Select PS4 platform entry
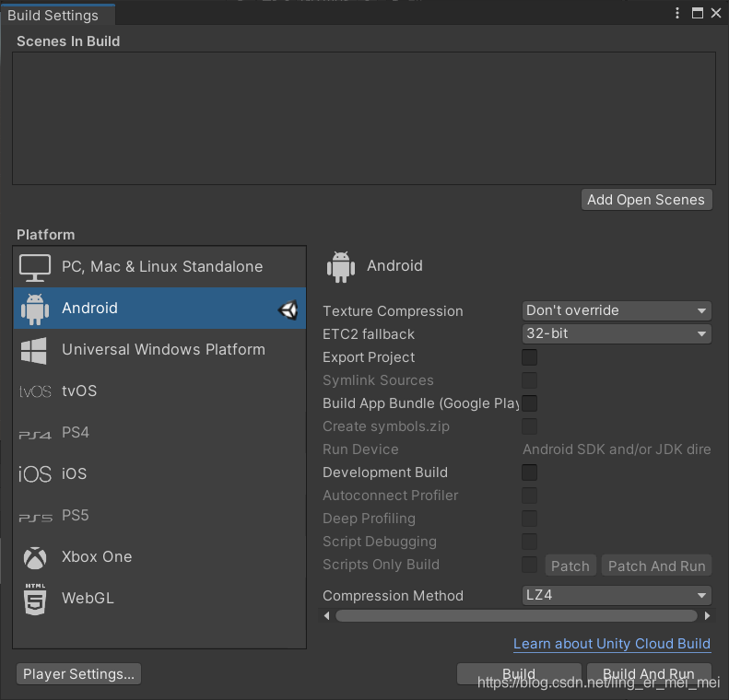Viewport: 729px width, 700px height. [159, 433]
